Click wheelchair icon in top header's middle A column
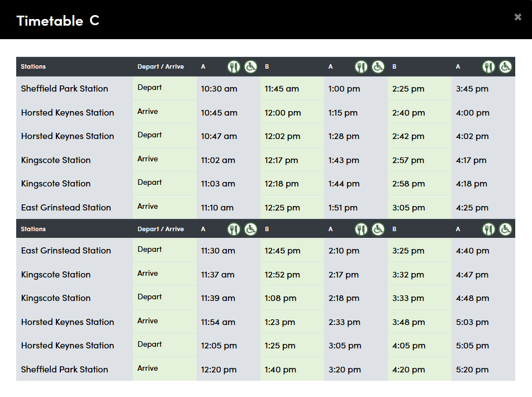The width and height of the screenshot is (532, 397). (x=378, y=67)
